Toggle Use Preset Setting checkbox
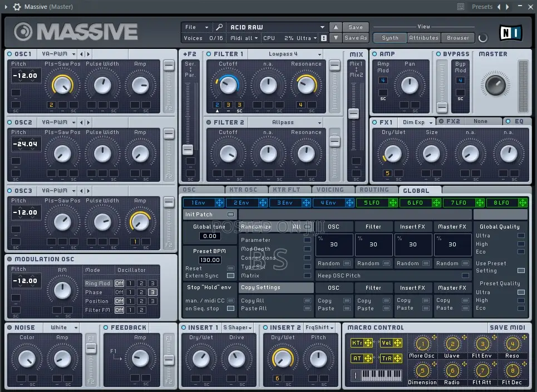The height and width of the screenshot is (392, 537). click(x=521, y=270)
